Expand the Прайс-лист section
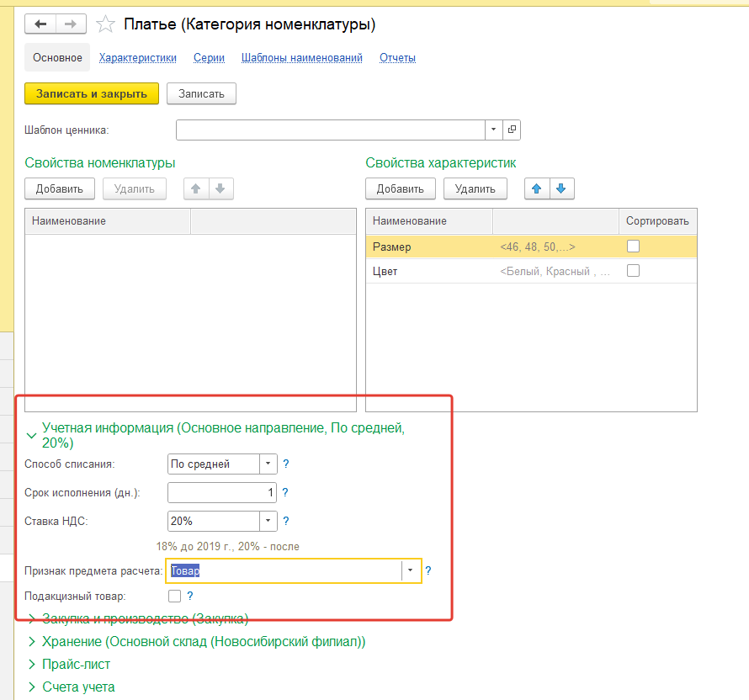This screenshot has width=749, height=700. click(x=31, y=664)
